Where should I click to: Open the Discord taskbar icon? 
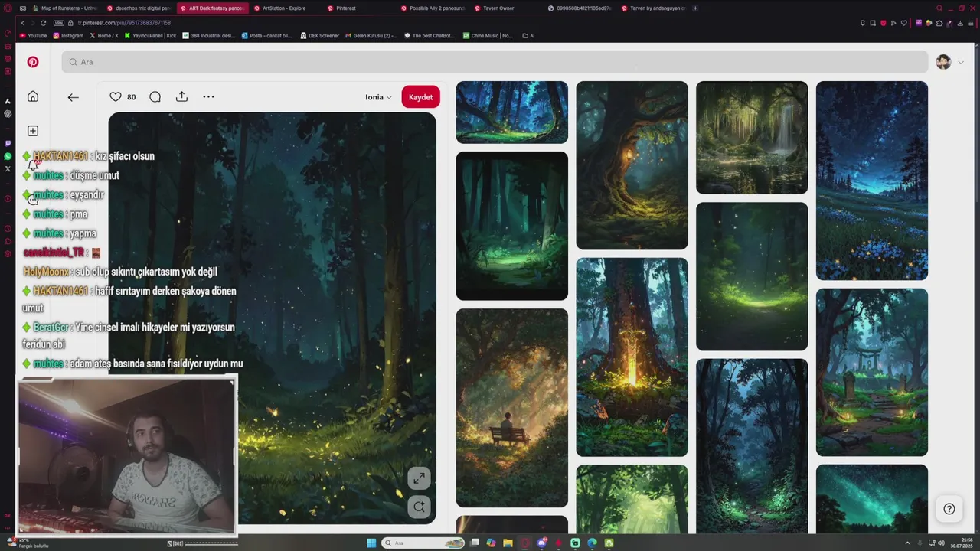(x=541, y=543)
